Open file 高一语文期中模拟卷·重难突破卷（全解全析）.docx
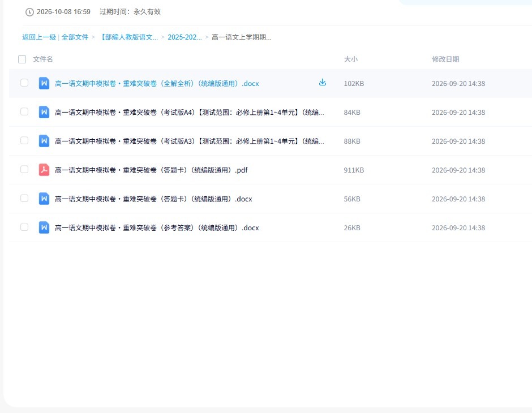The image size is (532, 413). point(157,83)
